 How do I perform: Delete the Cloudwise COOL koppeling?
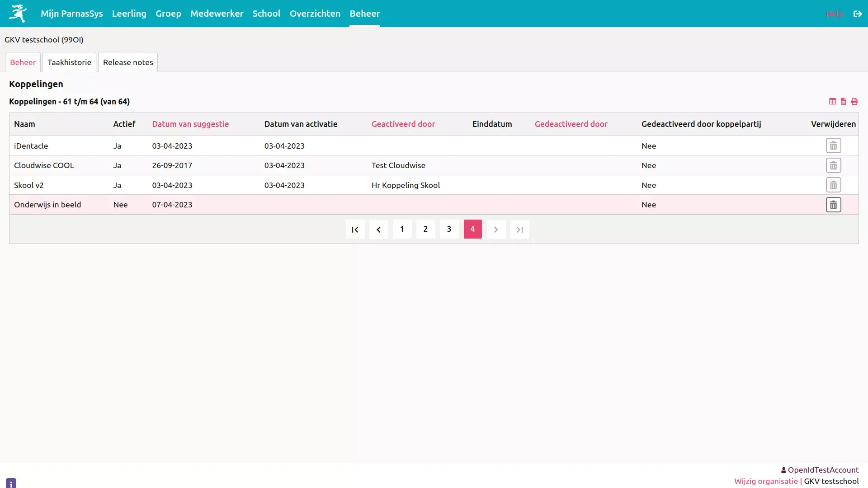(x=833, y=165)
